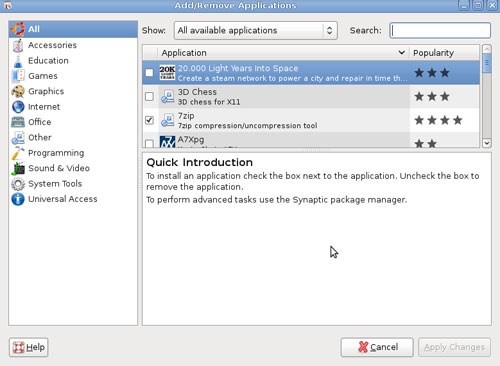
Task: Maximize the Add/Remove Applications window
Action: 478,5
